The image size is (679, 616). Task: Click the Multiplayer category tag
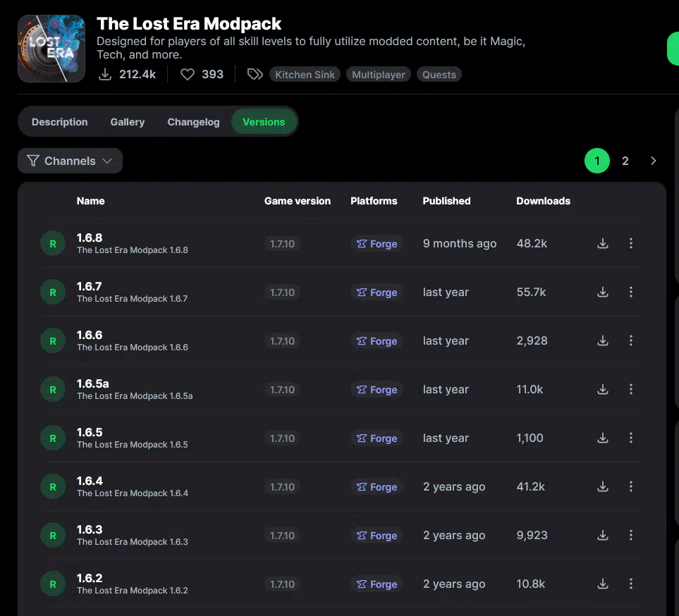point(379,75)
